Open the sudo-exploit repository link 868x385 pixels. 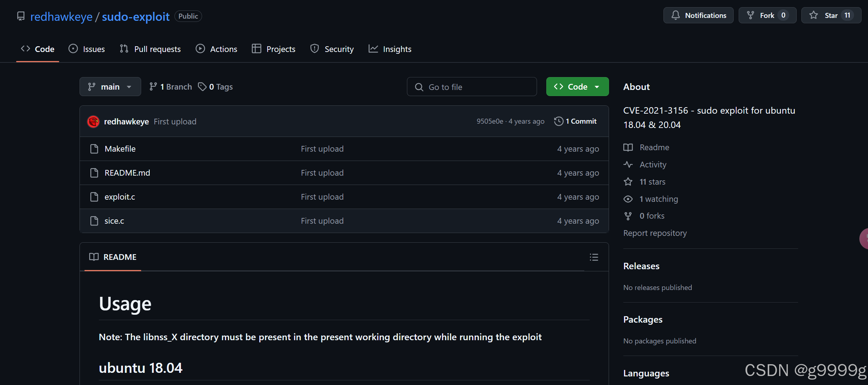coord(135,16)
